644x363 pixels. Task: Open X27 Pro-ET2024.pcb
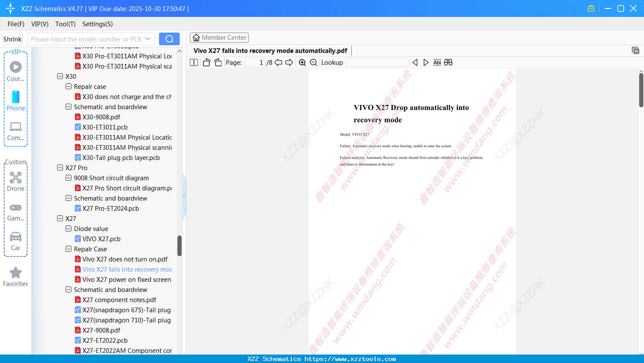click(107, 209)
